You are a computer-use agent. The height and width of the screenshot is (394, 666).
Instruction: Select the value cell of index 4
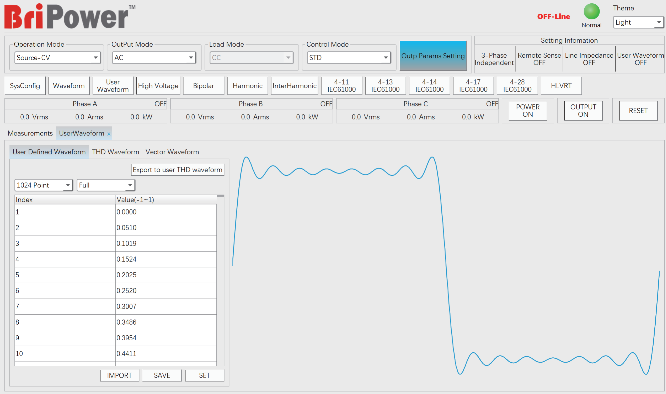coord(166,259)
